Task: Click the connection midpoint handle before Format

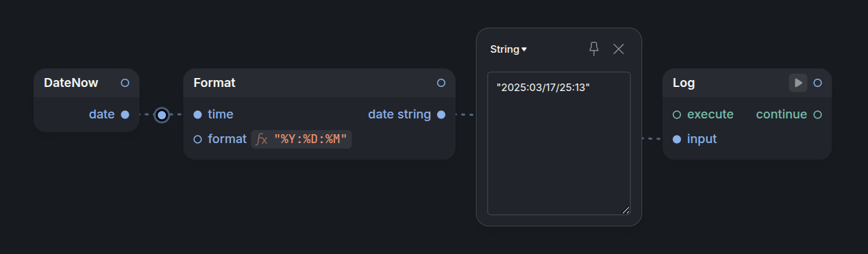Action: point(162,114)
